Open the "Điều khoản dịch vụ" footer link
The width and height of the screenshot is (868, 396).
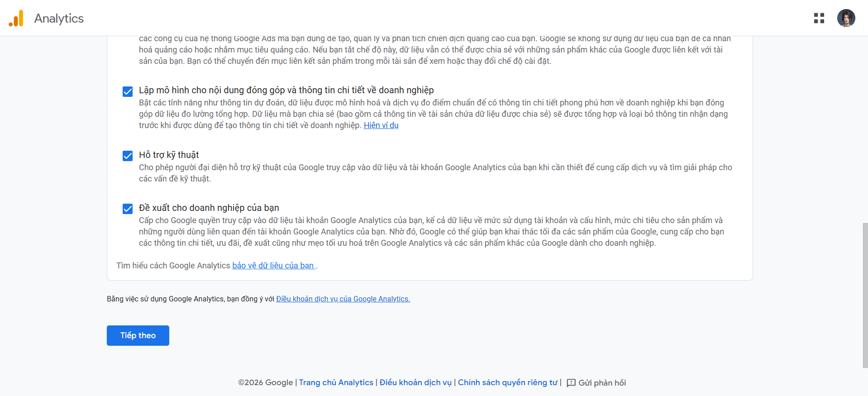coord(415,383)
